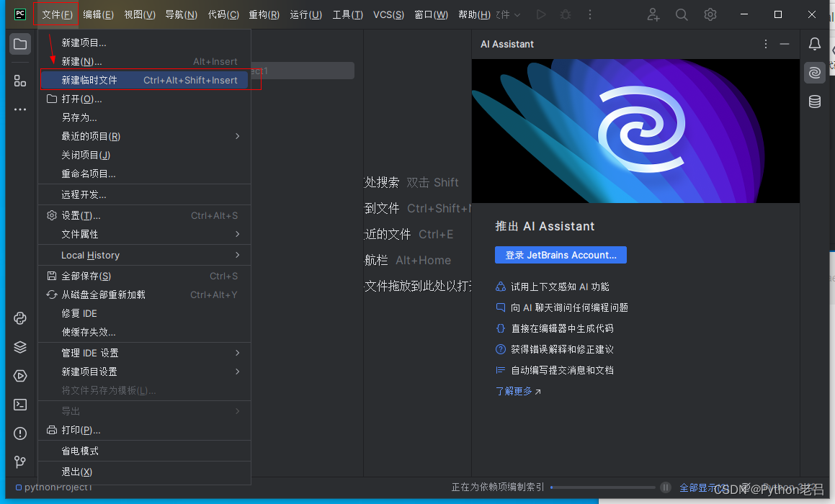Click the Debug bug icon in toolbar
Viewport: 835px width, 504px height.
coord(566,14)
